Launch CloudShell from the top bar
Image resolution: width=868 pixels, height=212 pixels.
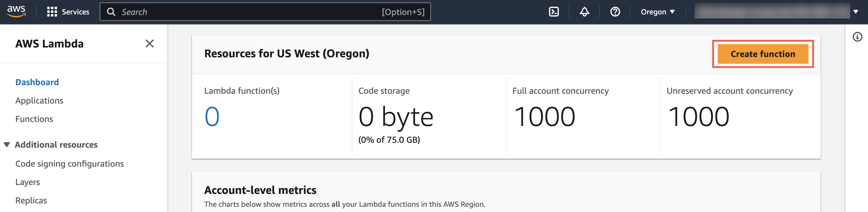point(554,12)
